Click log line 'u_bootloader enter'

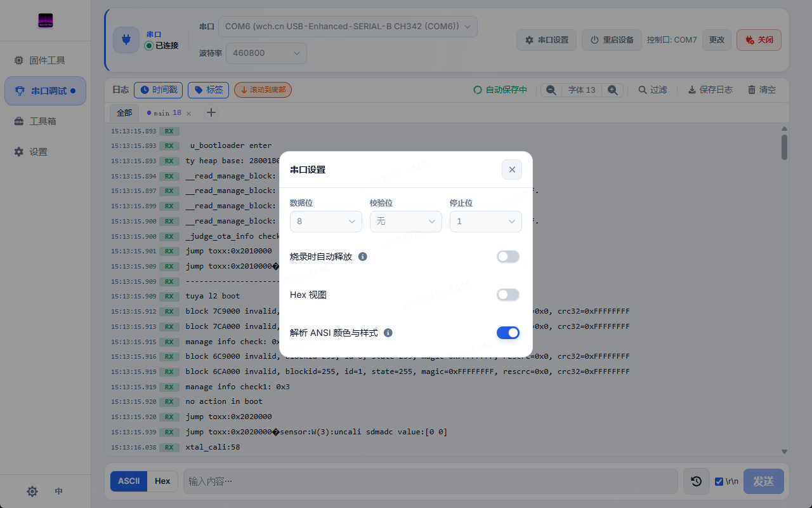pos(231,145)
